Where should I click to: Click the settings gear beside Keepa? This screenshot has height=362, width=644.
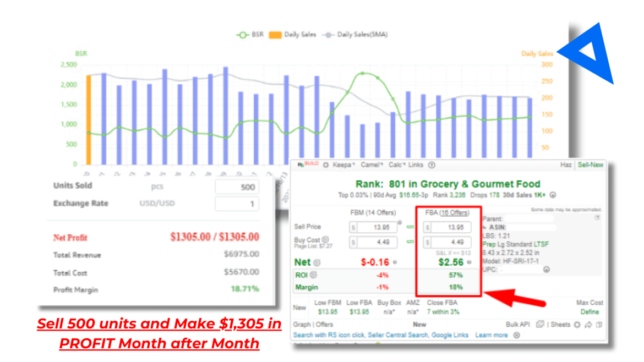pyautogui.click(x=326, y=165)
